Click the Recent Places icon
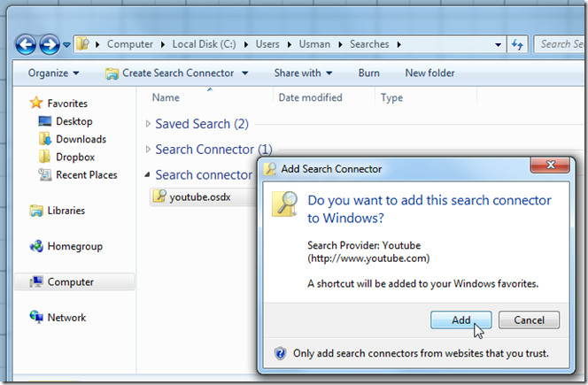 click(44, 174)
